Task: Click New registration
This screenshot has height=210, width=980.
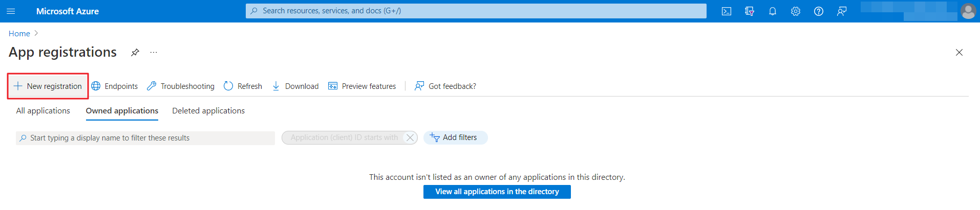Action: (x=48, y=86)
